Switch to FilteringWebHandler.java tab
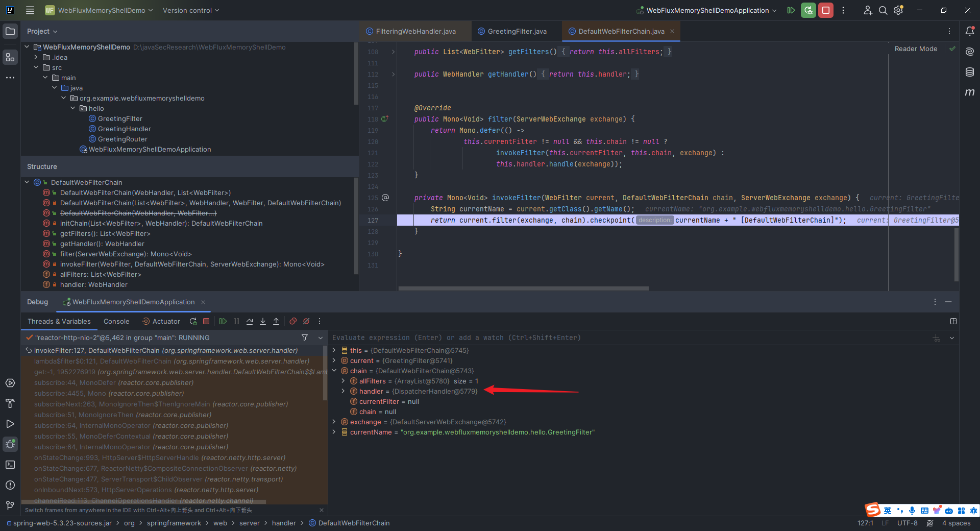The width and height of the screenshot is (980, 531). point(411,31)
